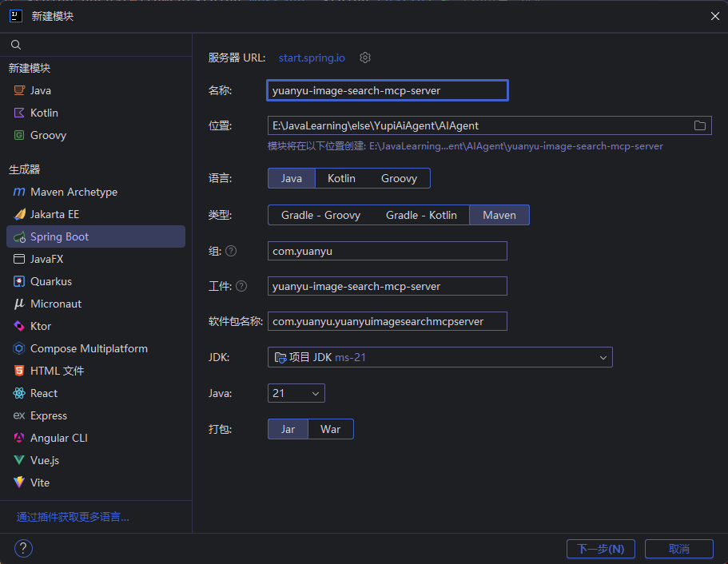The width and height of the screenshot is (728, 564).
Task: Select the Quarkus generator
Action: (x=51, y=281)
